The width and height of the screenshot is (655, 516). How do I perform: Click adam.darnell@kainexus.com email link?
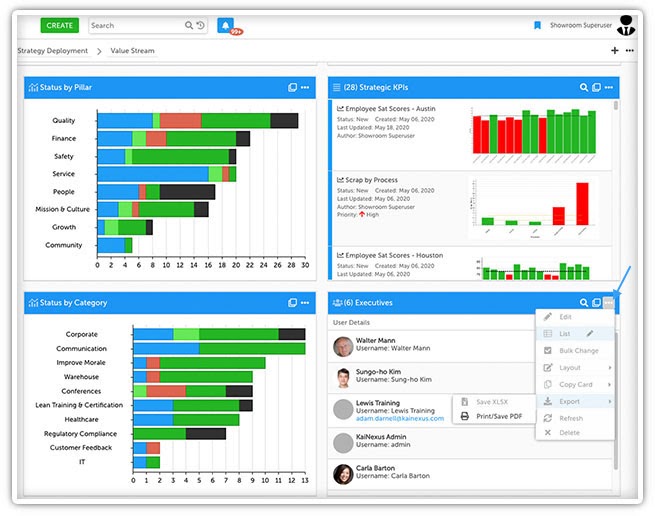[x=400, y=418]
